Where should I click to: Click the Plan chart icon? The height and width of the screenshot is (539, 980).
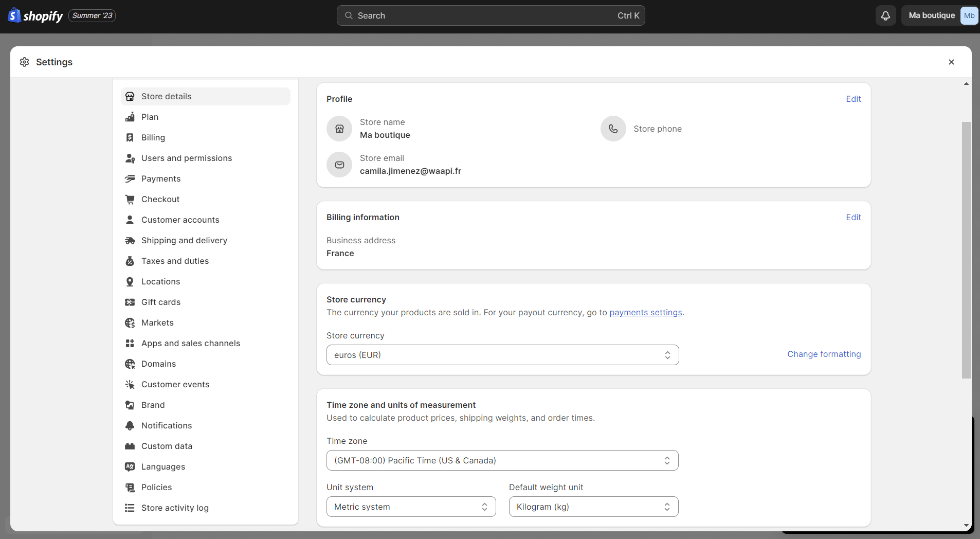pos(130,117)
